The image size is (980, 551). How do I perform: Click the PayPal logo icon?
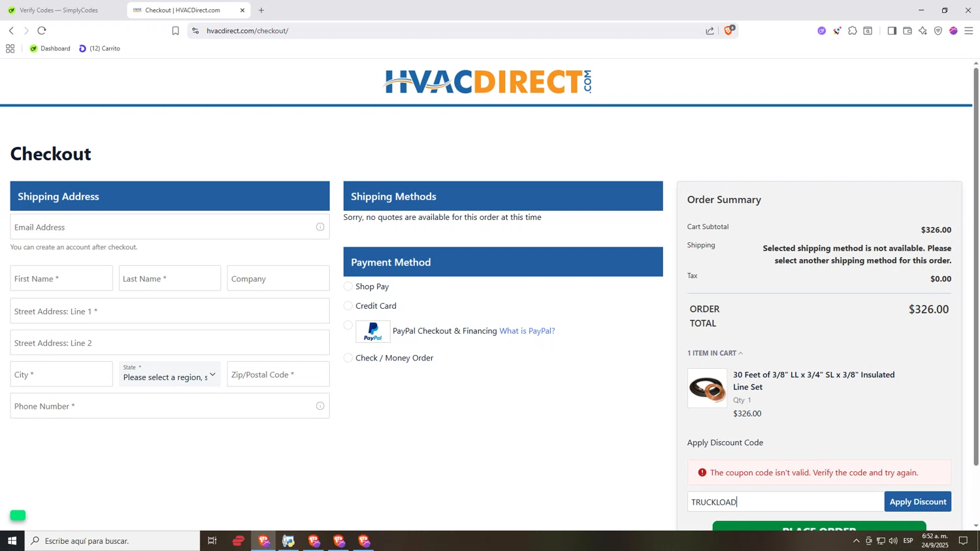[x=373, y=332]
